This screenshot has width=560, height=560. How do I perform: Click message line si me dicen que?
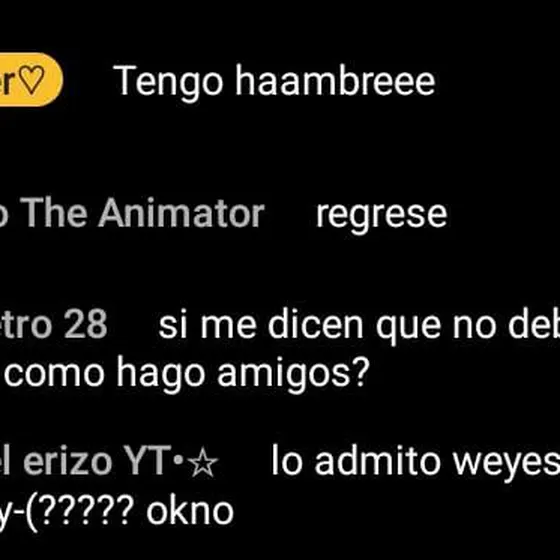point(359,326)
